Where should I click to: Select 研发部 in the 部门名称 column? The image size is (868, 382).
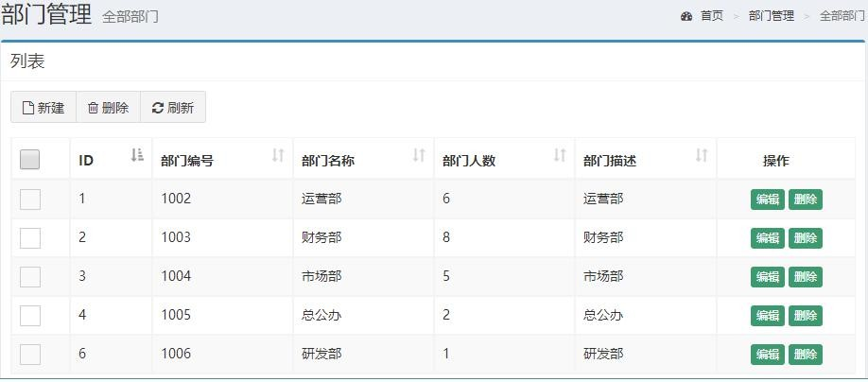(x=321, y=354)
